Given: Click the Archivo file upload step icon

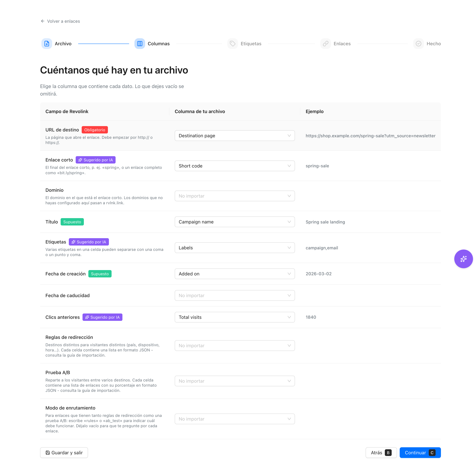Looking at the screenshot, I should pos(47,44).
